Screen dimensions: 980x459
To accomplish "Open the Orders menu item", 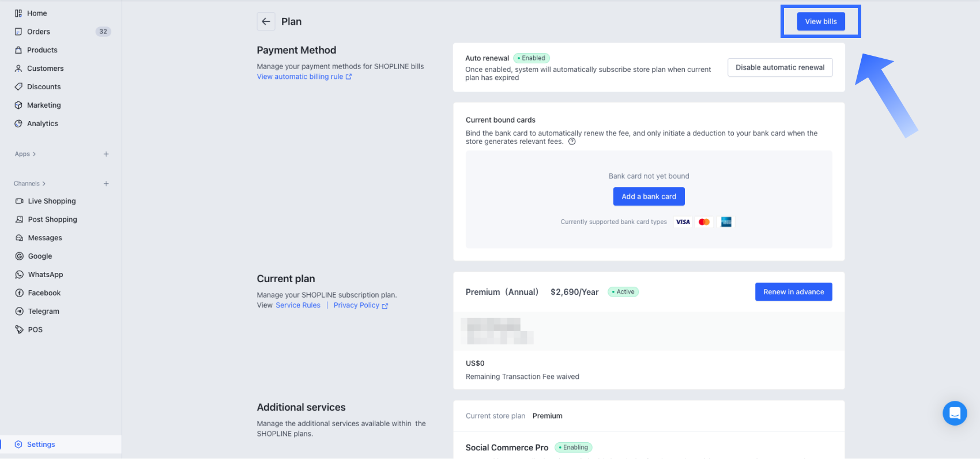I will 39,32.
